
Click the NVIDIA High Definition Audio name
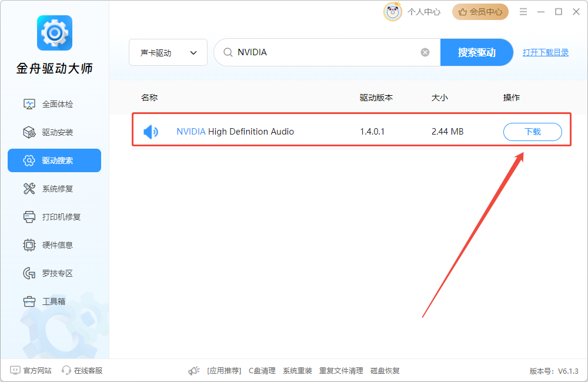[235, 132]
